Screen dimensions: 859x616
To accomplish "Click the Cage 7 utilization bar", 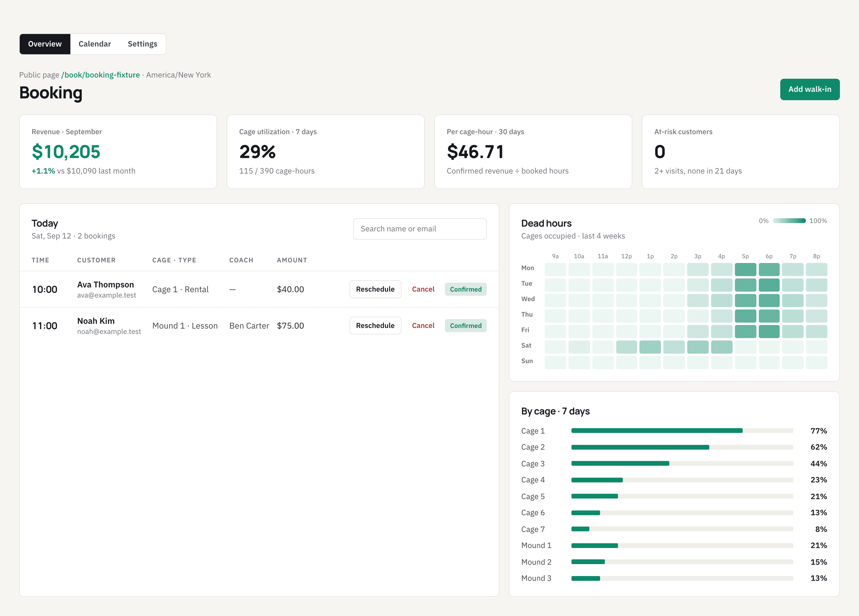I will click(x=682, y=529).
